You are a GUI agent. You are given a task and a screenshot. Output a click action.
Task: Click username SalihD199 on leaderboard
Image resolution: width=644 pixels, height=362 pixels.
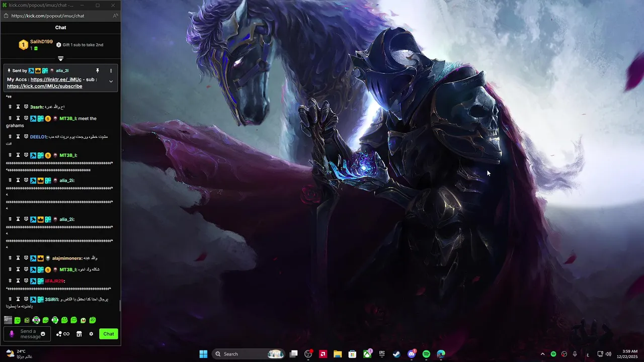pos(41,42)
